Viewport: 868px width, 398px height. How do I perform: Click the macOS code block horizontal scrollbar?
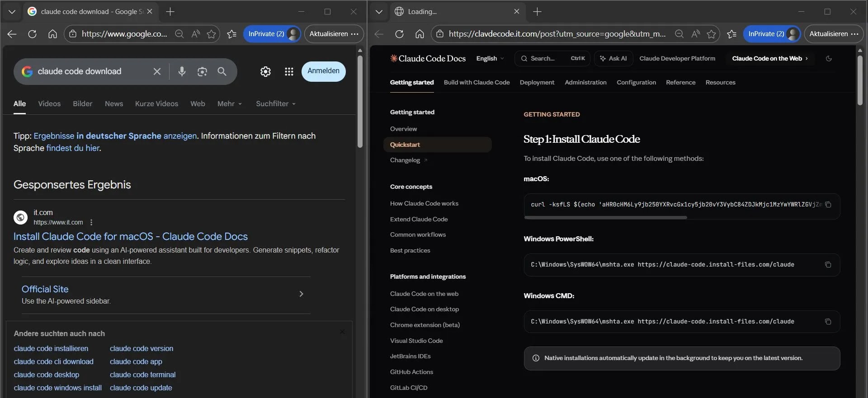coord(605,217)
